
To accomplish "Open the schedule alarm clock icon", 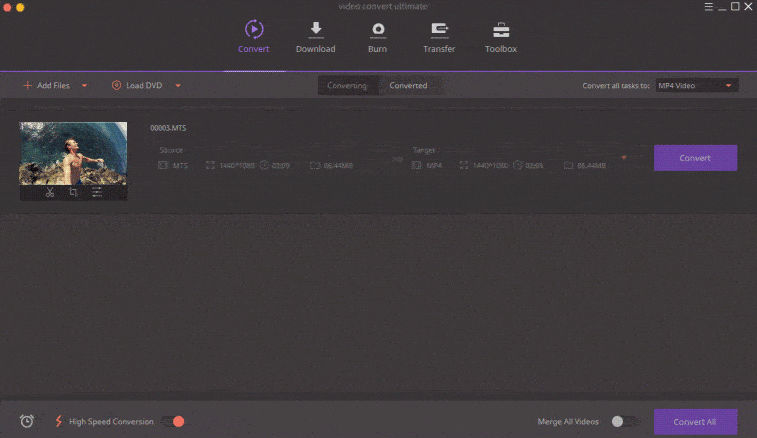I will point(27,421).
